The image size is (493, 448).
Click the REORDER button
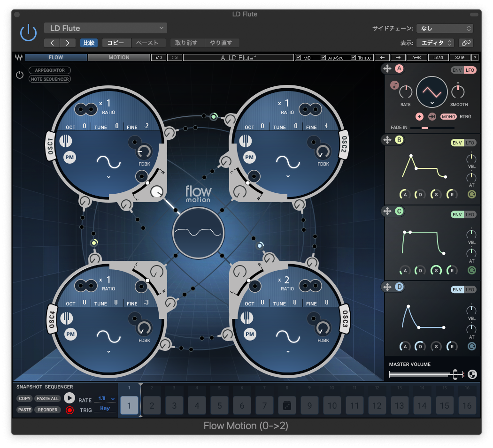[48, 410]
